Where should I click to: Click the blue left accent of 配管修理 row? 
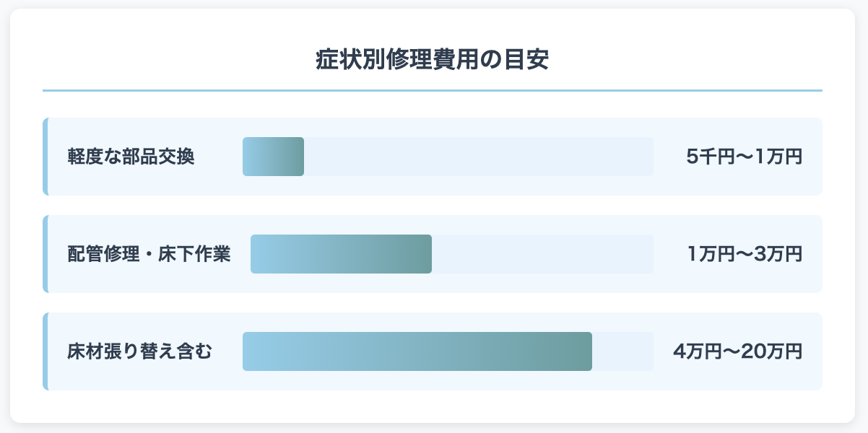coord(45,254)
